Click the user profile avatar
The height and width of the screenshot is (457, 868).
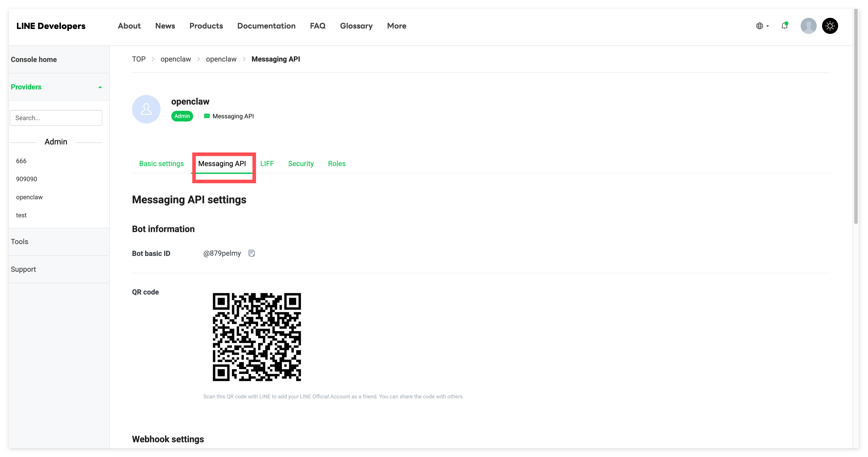coord(808,26)
